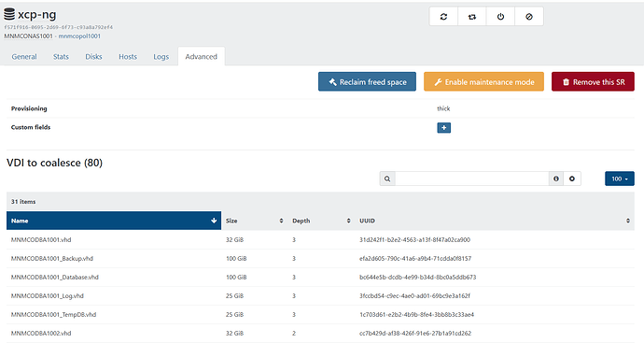
Task: Click UUID starting with bc644e5b
Action: pyautogui.click(x=418, y=278)
